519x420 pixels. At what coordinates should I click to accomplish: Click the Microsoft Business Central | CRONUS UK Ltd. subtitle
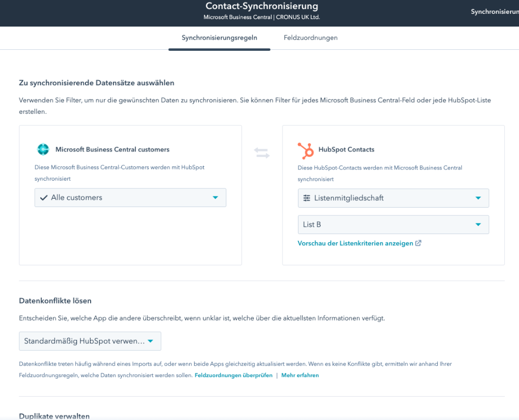(262, 17)
